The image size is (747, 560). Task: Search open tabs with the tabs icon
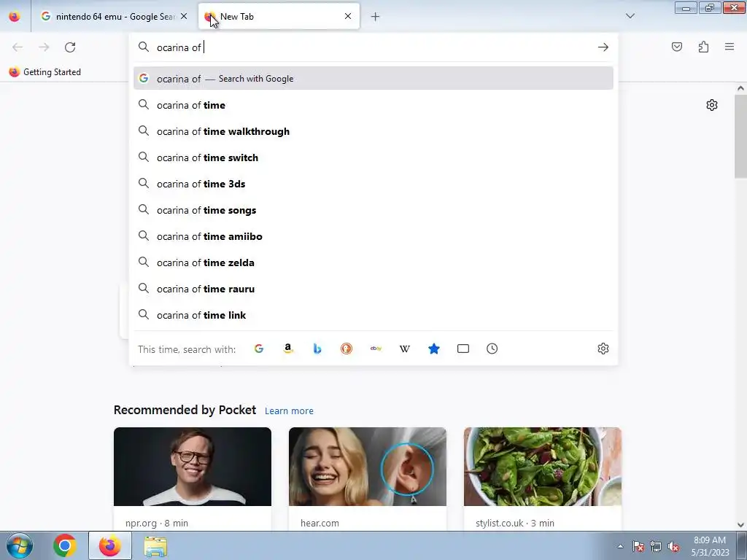[x=463, y=349]
